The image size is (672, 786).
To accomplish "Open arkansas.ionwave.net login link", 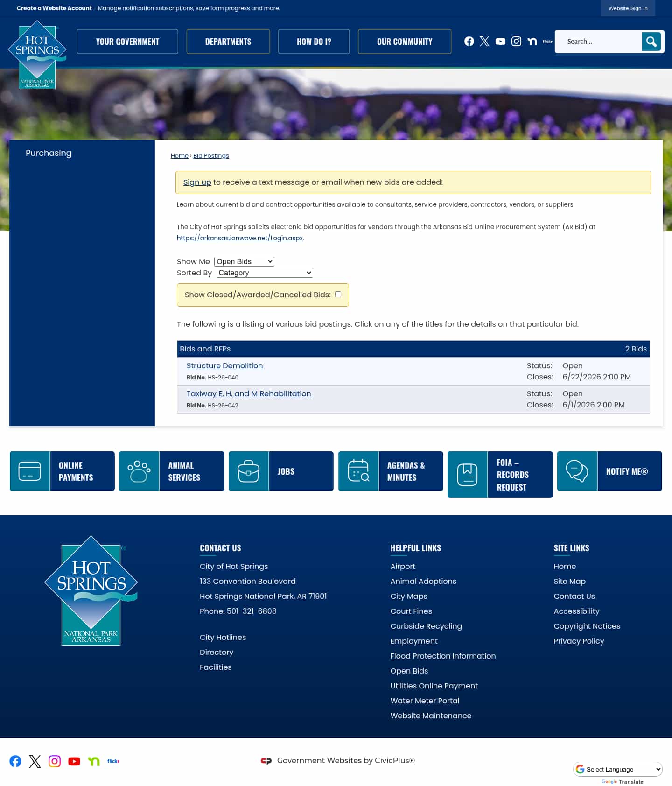I will click(x=240, y=238).
